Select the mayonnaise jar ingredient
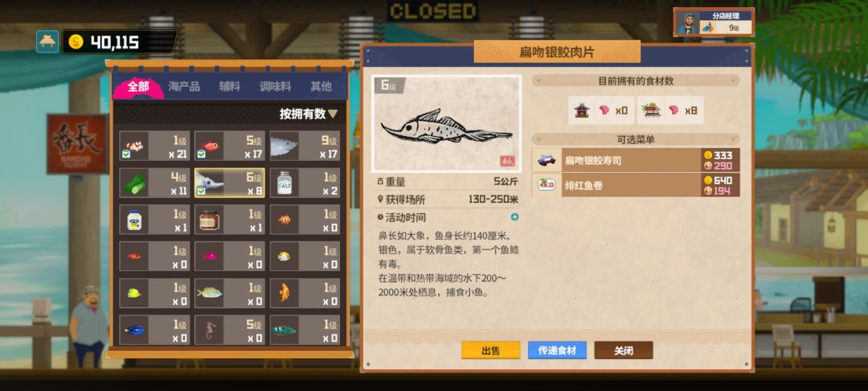 click(x=134, y=220)
